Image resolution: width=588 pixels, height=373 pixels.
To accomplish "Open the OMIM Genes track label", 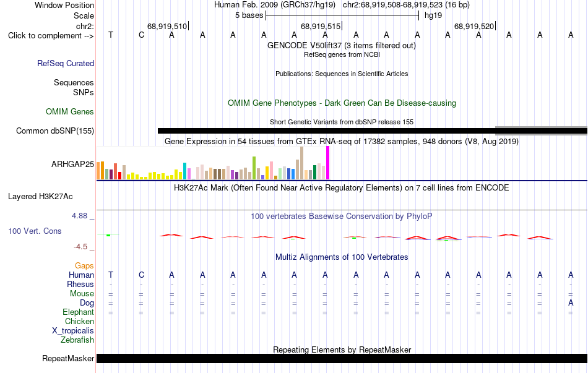I will point(70,112).
